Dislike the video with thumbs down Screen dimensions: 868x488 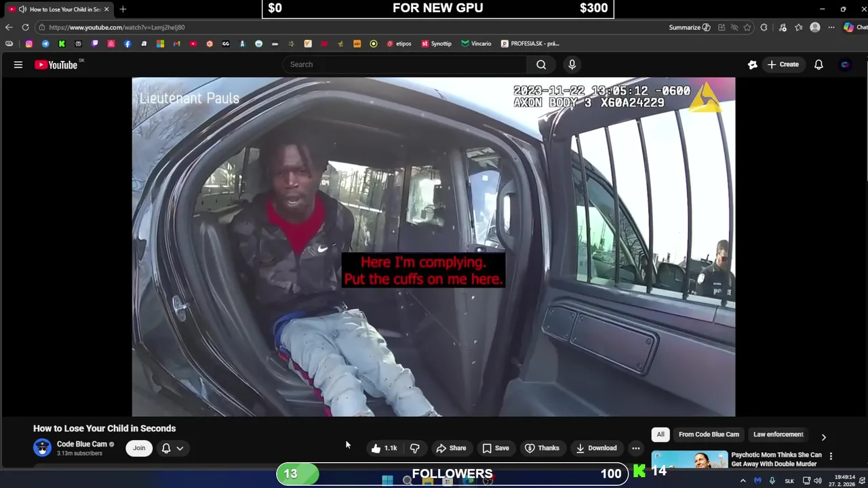[414, 448]
